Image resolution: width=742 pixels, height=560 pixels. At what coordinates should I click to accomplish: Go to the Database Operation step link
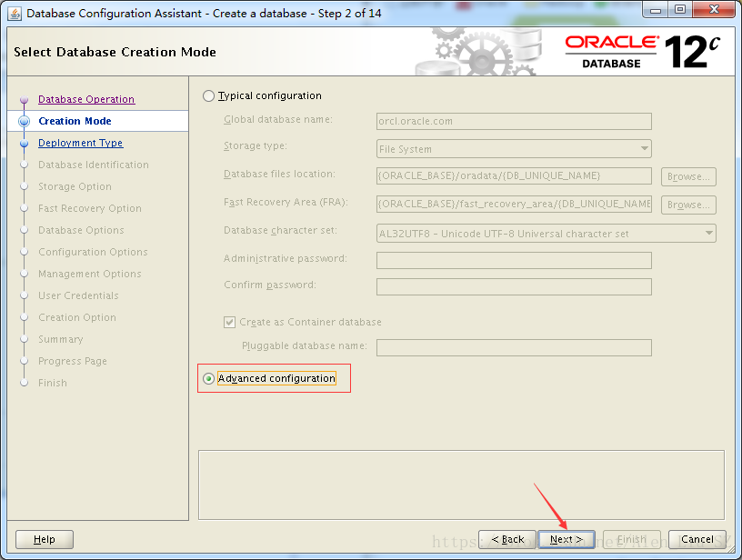coord(86,99)
